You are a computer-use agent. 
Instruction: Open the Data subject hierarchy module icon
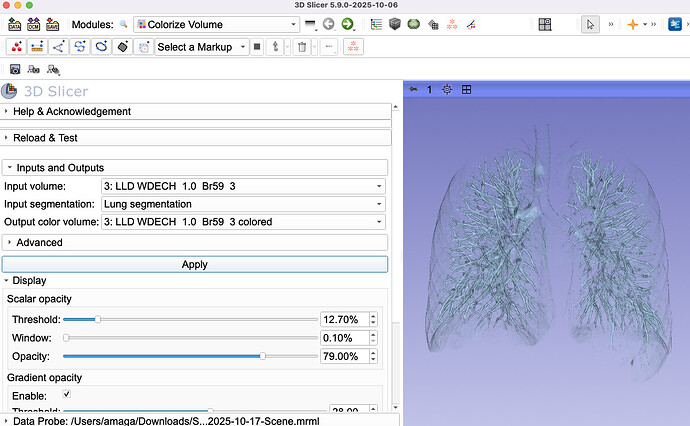pos(376,24)
